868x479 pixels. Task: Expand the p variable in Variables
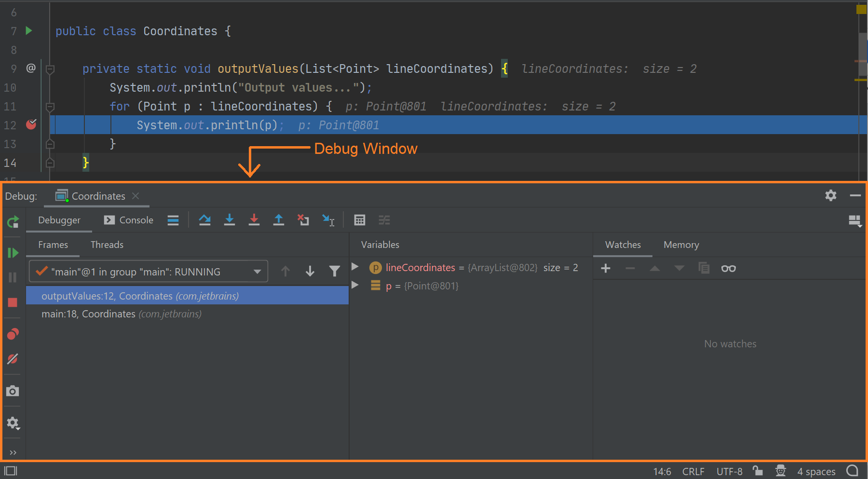355,286
